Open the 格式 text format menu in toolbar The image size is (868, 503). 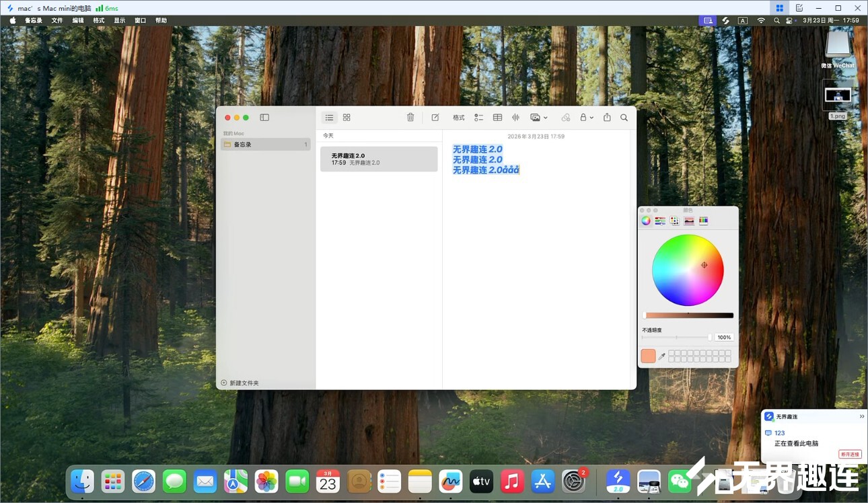tap(458, 118)
